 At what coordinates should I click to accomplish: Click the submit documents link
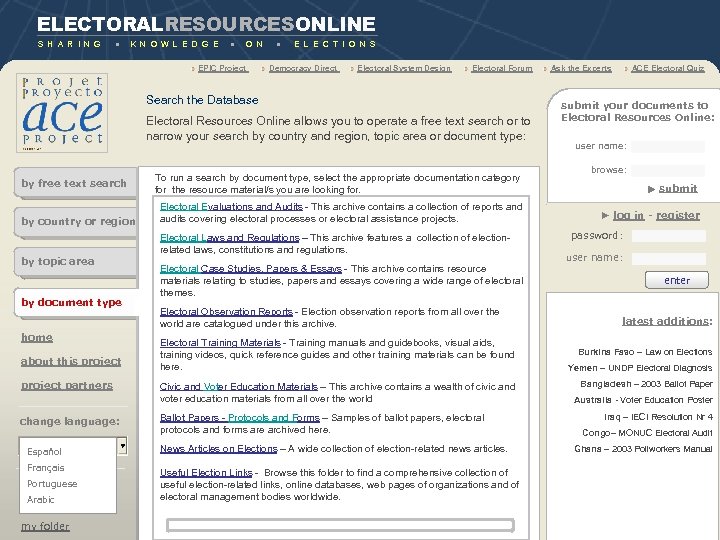678,189
